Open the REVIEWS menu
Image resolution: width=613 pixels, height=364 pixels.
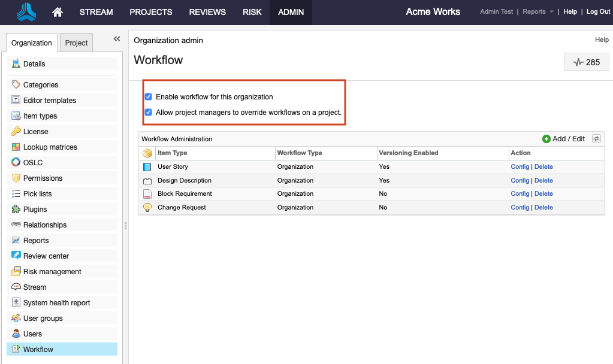tap(207, 12)
